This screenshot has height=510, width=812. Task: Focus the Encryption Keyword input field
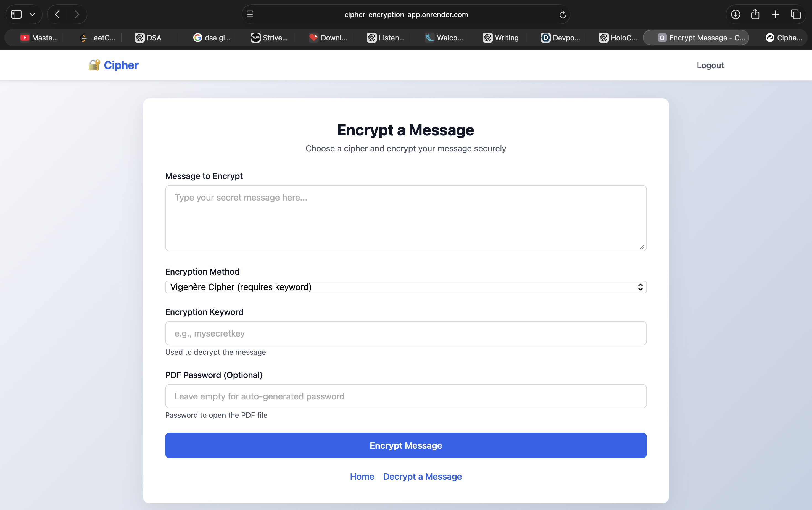point(406,333)
